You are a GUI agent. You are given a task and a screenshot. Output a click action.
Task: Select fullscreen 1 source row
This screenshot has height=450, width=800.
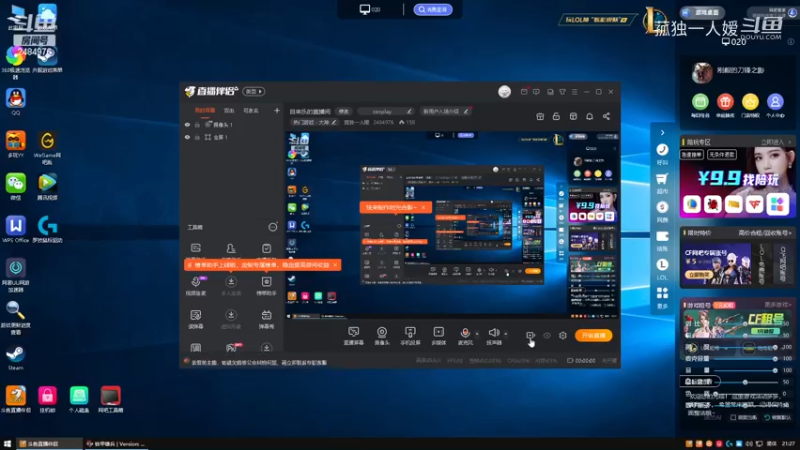point(232,137)
